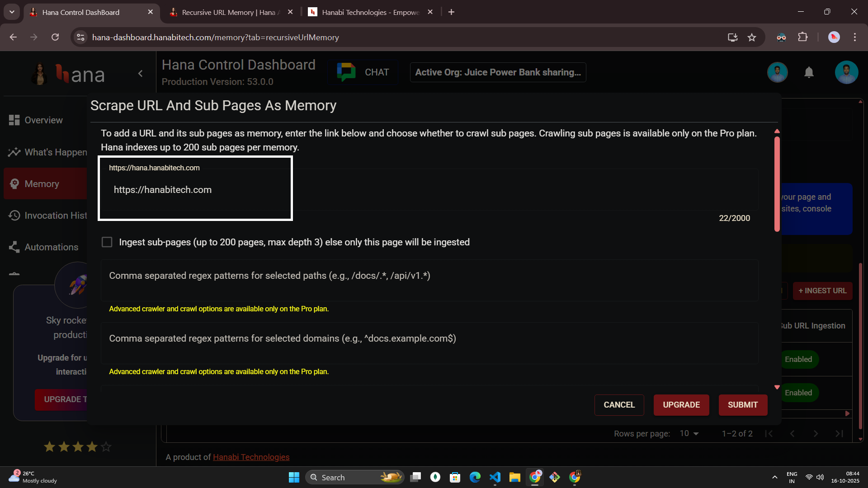Open the CHAT speech bubble icon

(346, 72)
